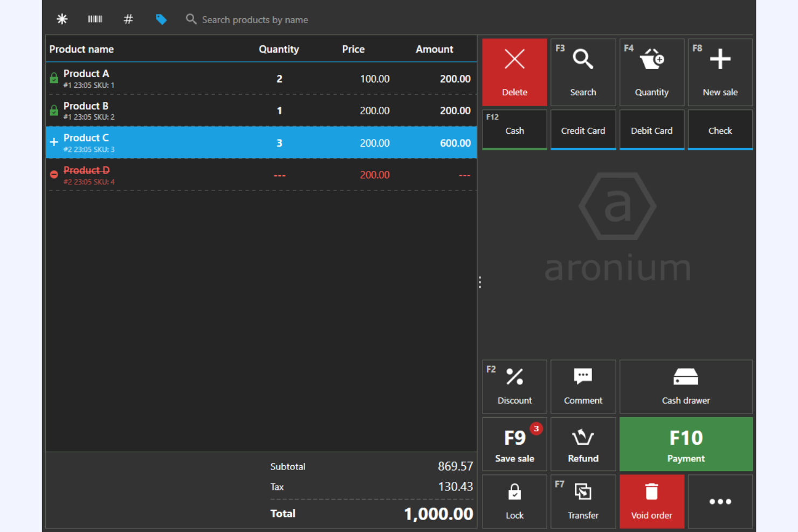Click the minus indicator beside Product D
Viewport: 798px width, 532px height.
click(x=53, y=174)
